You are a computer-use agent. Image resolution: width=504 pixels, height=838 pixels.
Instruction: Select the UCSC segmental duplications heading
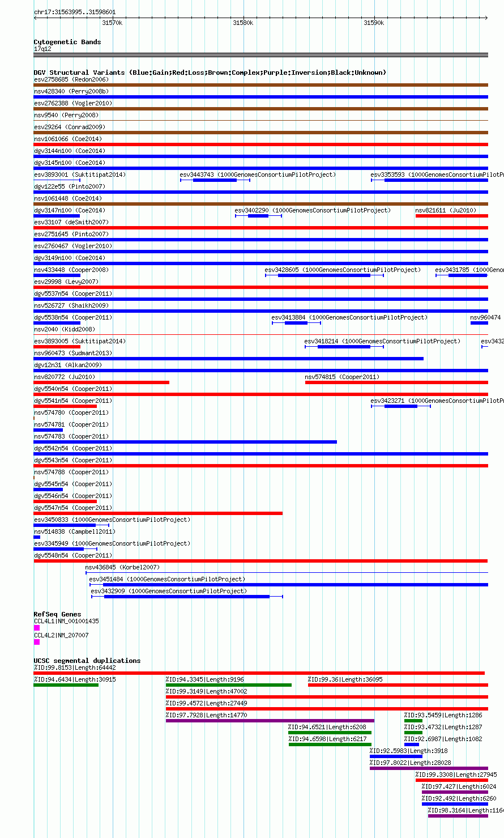(87, 661)
